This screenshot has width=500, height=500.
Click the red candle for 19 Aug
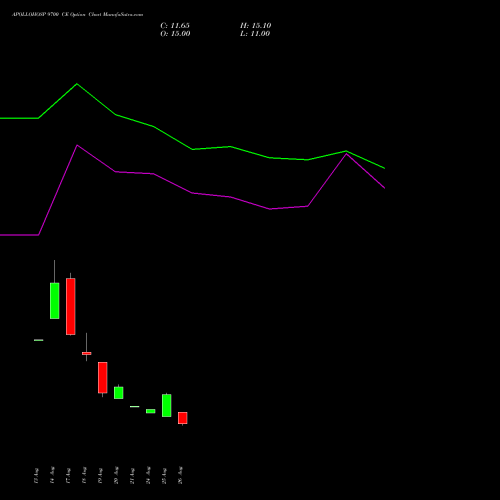103,377
